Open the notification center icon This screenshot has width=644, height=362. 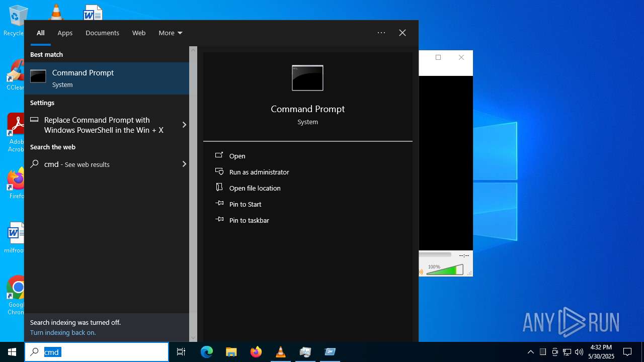click(627, 352)
